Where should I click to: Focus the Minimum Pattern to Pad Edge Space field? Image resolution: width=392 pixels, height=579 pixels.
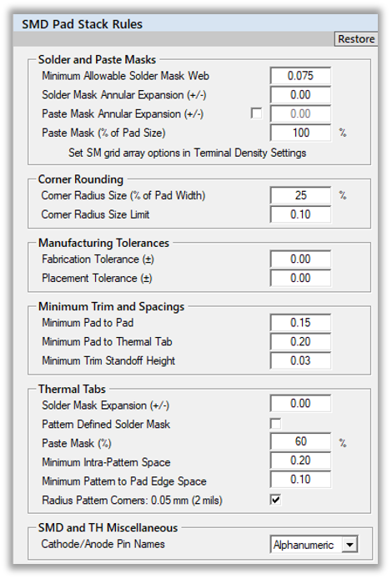click(300, 479)
